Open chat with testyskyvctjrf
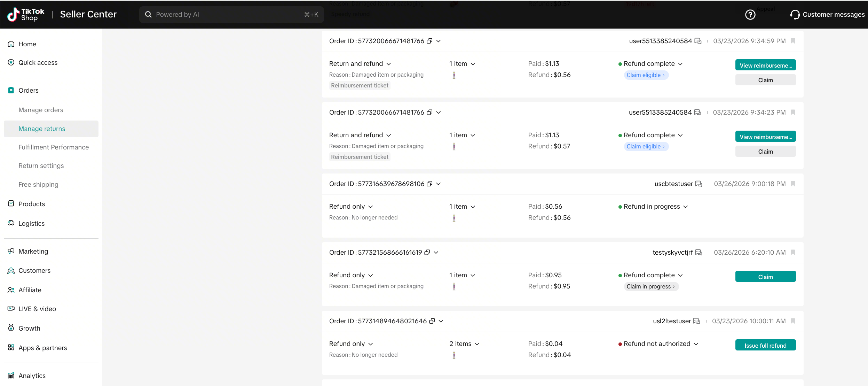Image resolution: width=868 pixels, height=386 pixels. pos(699,252)
